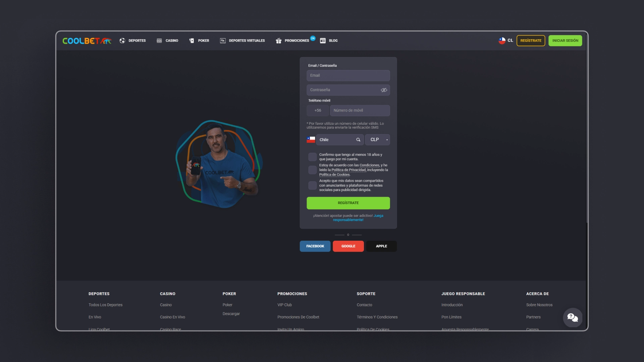This screenshot has width=644, height=362.
Task: Open footer Promociones De Coolbet link
Action: coord(298,317)
